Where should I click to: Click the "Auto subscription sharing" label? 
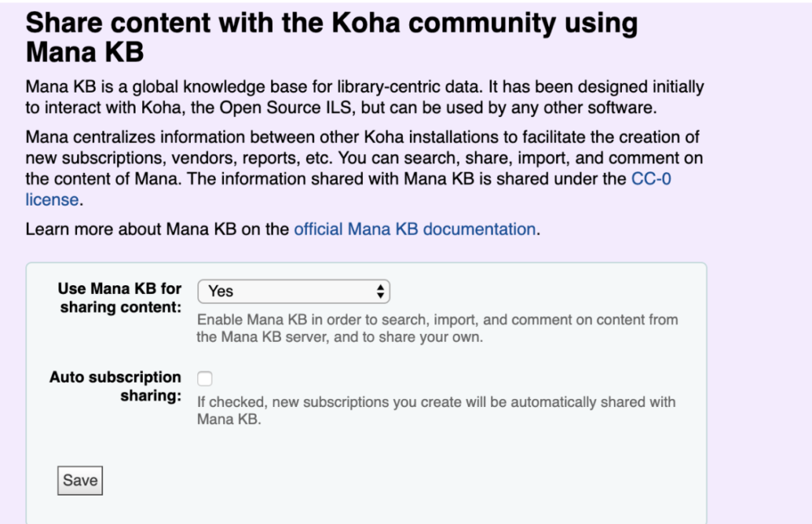115,386
